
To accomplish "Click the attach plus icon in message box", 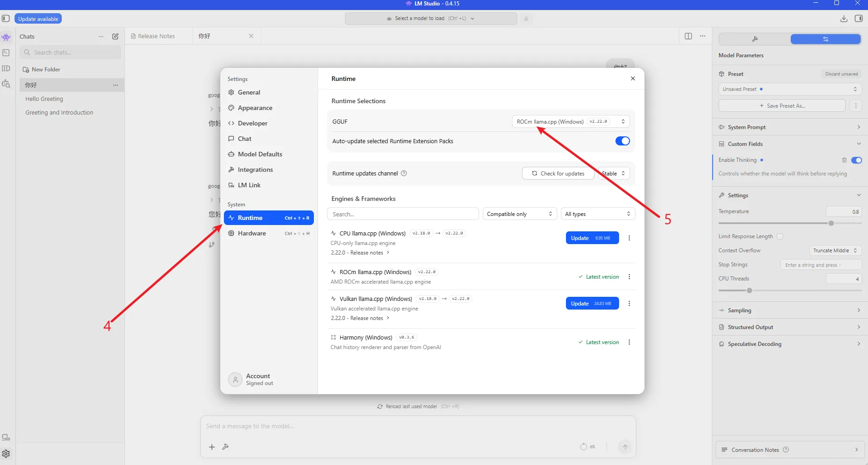I will 212,447.
